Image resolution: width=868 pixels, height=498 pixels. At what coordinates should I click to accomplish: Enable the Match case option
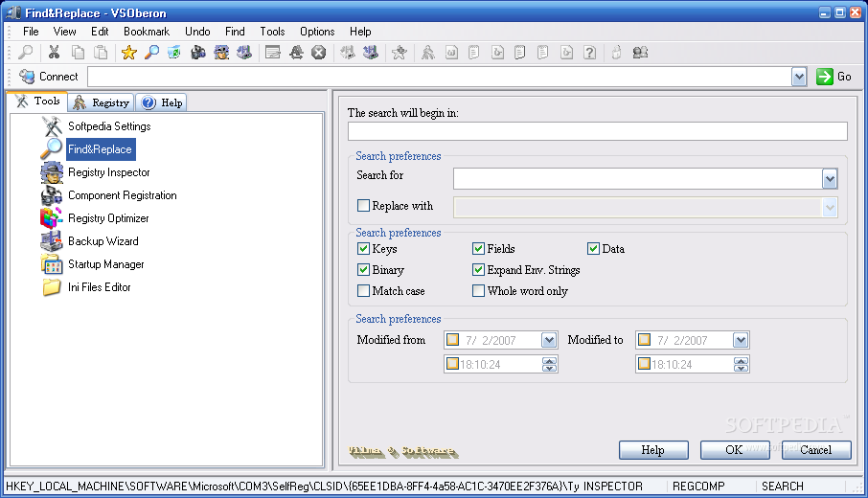(363, 290)
